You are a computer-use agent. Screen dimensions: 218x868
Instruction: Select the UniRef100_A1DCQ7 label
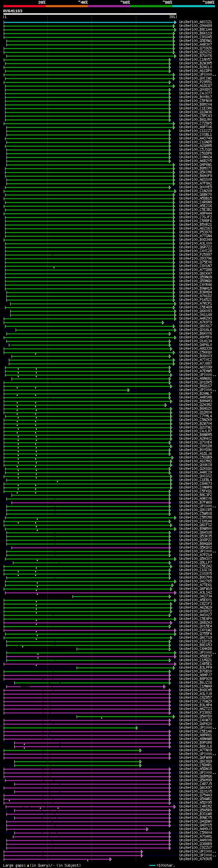pyautogui.click(x=196, y=86)
